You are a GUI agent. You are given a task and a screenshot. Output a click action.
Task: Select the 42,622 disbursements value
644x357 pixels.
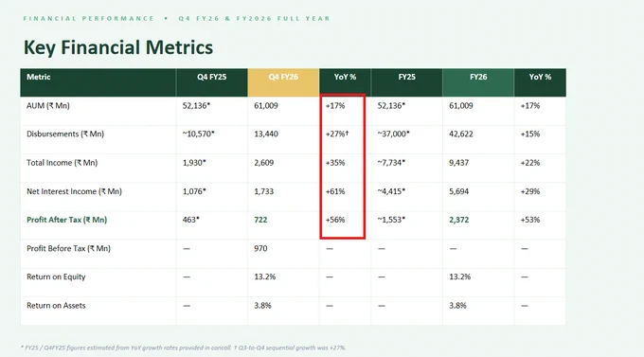[461, 134]
